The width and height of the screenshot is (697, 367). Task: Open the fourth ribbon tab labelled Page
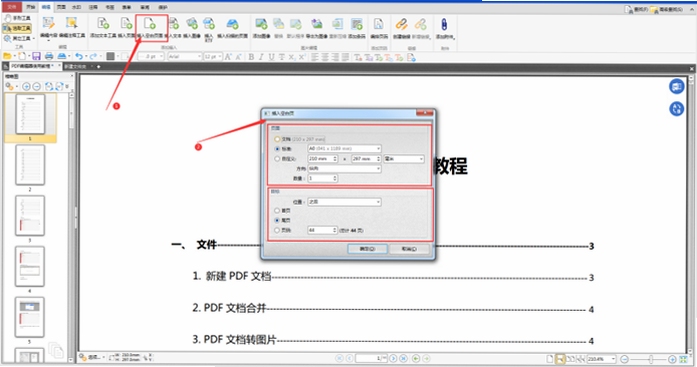point(61,7)
